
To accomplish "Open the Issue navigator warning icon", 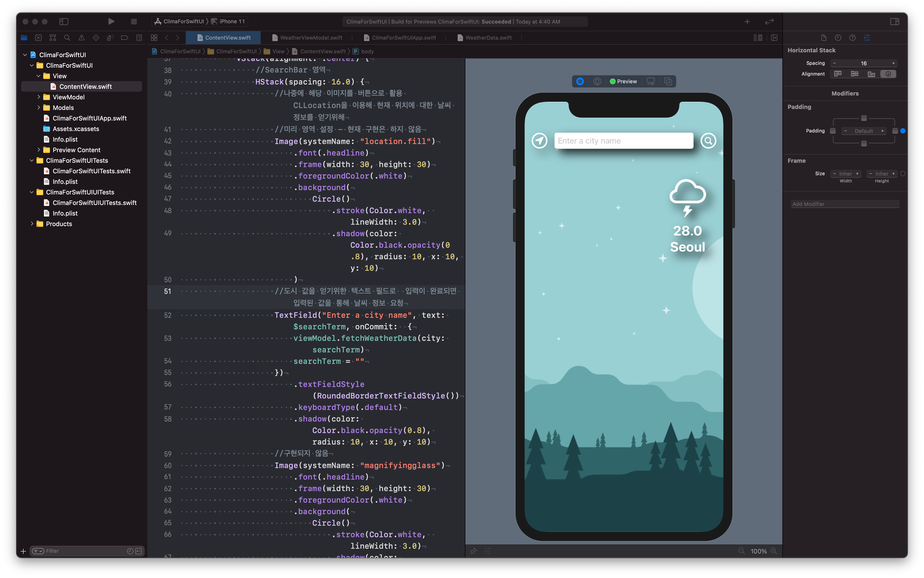I will pos(81,37).
